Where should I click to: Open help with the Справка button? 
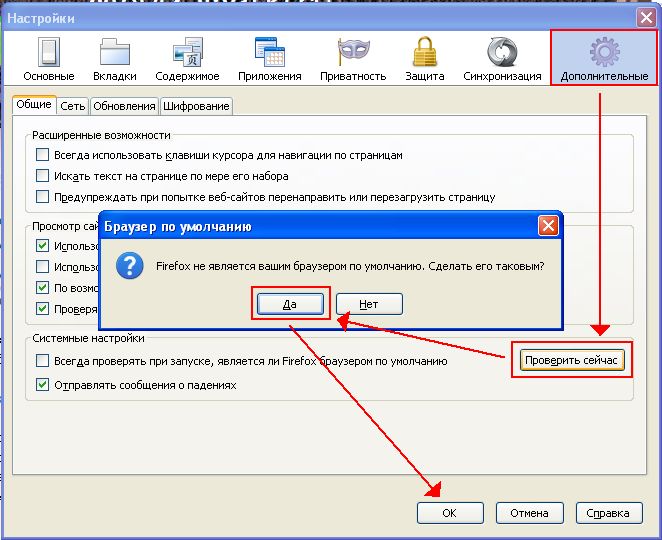(x=609, y=513)
